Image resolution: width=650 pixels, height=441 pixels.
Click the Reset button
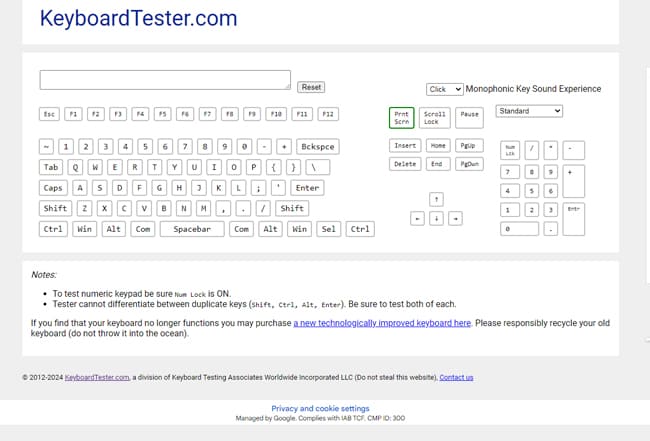(311, 87)
